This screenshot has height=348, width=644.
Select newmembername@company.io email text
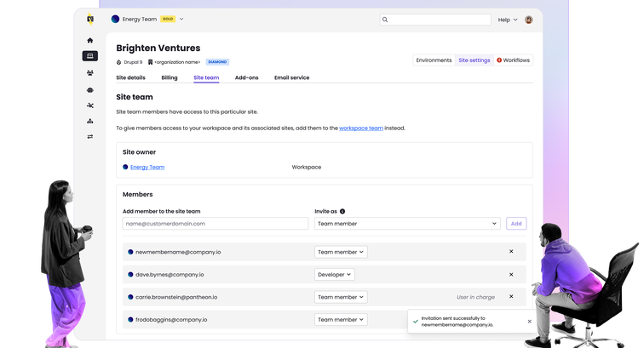pyautogui.click(x=178, y=252)
